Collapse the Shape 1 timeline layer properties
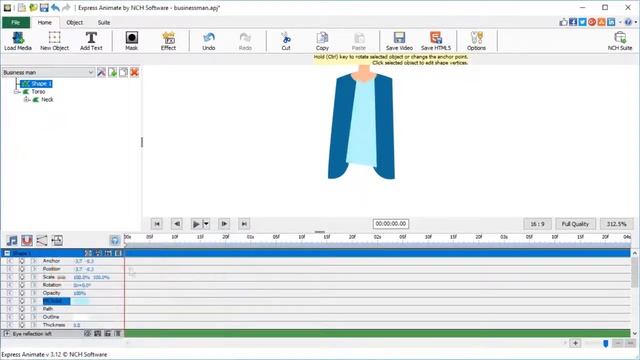Image resolution: width=640 pixels, height=360 pixels. (x=7, y=253)
